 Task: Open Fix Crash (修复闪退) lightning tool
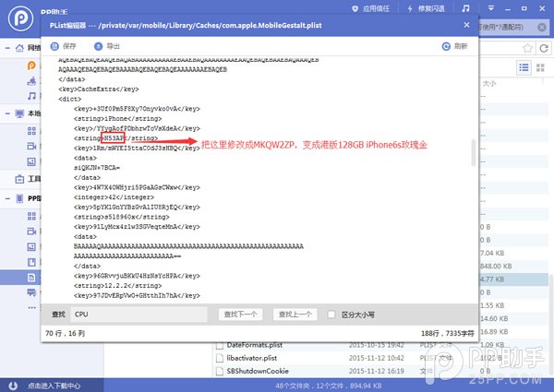[x=426, y=8]
